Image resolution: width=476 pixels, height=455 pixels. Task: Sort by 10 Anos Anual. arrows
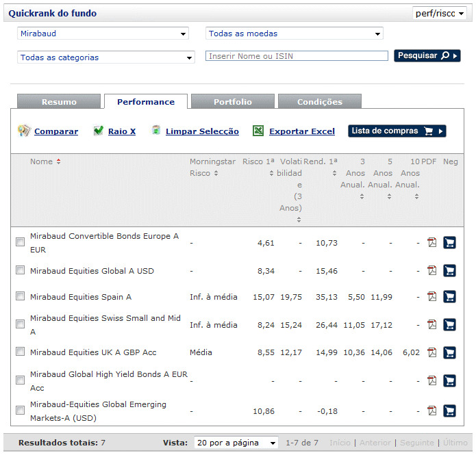click(416, 196)
